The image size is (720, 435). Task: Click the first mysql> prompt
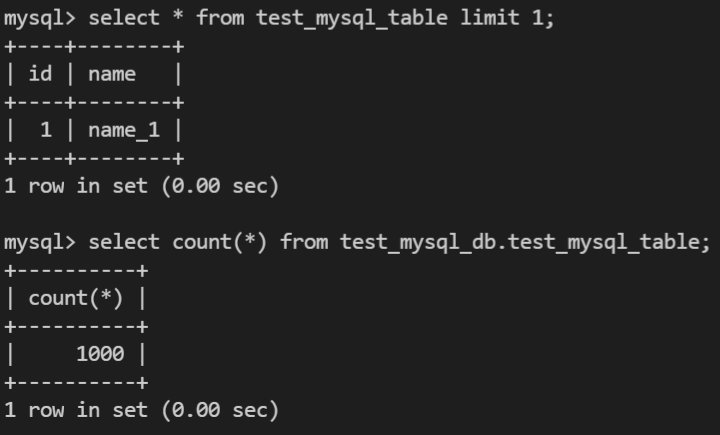click(40, 18)
